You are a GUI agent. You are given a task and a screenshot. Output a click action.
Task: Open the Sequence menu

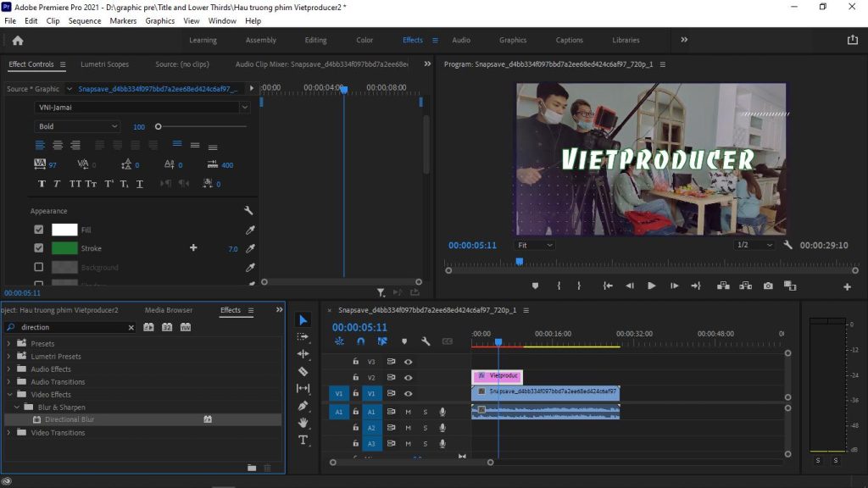(85, 20)
